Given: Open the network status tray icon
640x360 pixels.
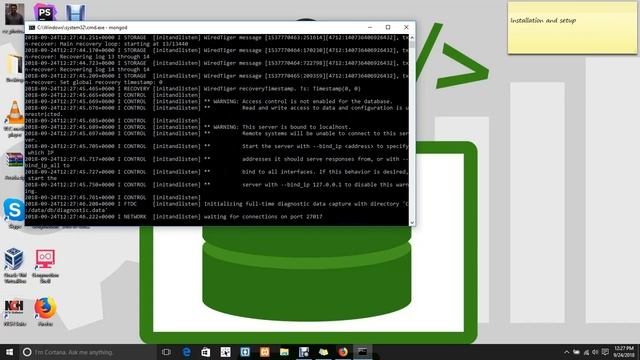Looking at the screenshot, I should [586, 352].
